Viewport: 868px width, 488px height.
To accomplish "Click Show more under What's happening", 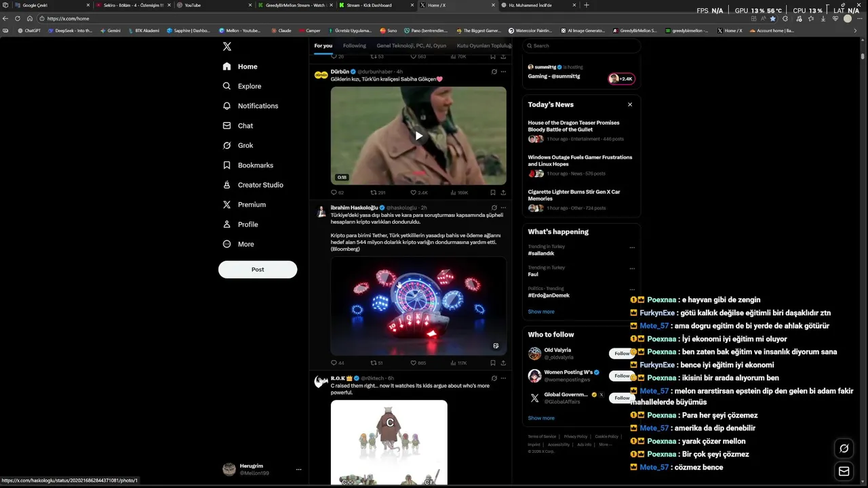I will pos(541,312).
